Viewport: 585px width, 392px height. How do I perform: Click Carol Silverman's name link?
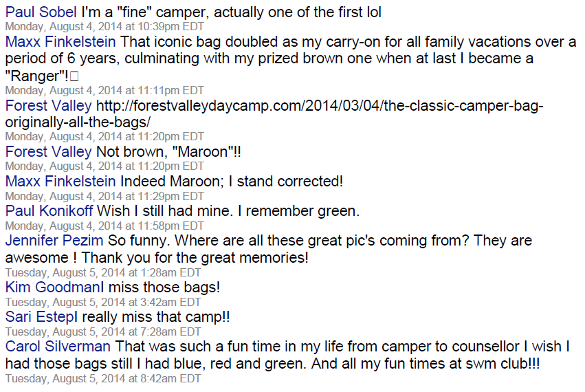pos(58,347)
